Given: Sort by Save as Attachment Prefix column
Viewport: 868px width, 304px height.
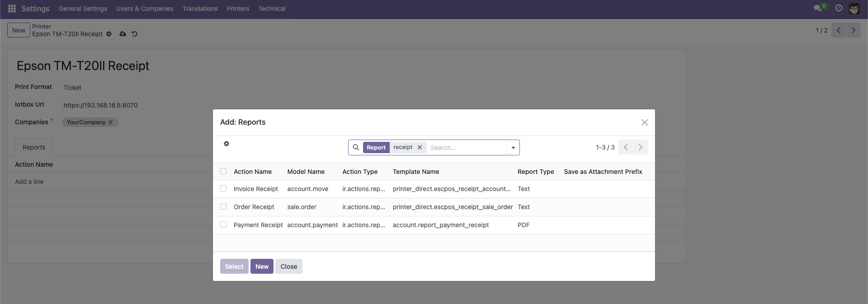Looking at the screenshot, I should coord(603,172).
